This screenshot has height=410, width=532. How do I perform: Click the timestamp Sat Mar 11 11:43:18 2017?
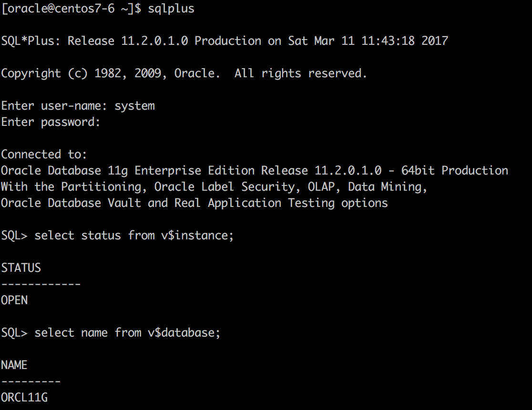point(368,41)
